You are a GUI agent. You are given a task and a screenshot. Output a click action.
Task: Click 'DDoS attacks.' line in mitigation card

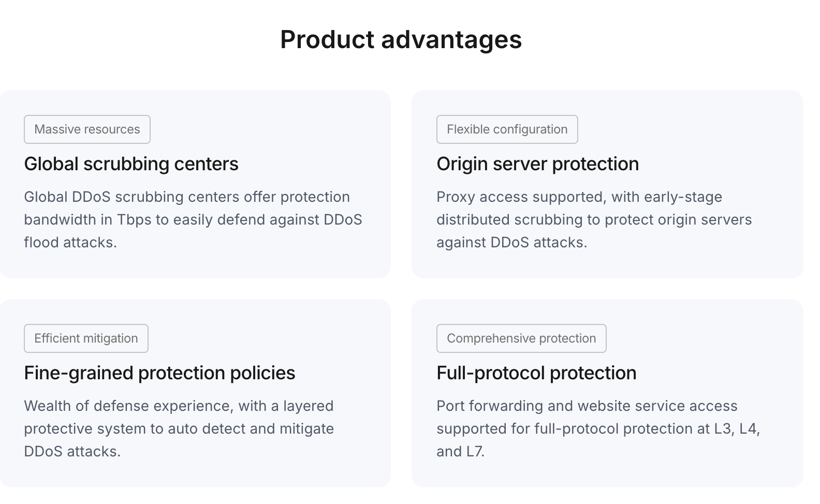tap(72, 451)
